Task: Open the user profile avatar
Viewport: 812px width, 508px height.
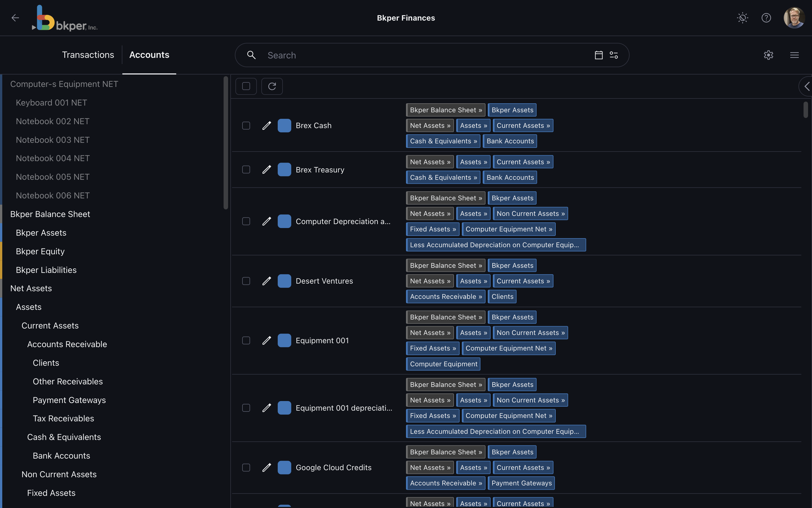Action: tap(794, 18)
